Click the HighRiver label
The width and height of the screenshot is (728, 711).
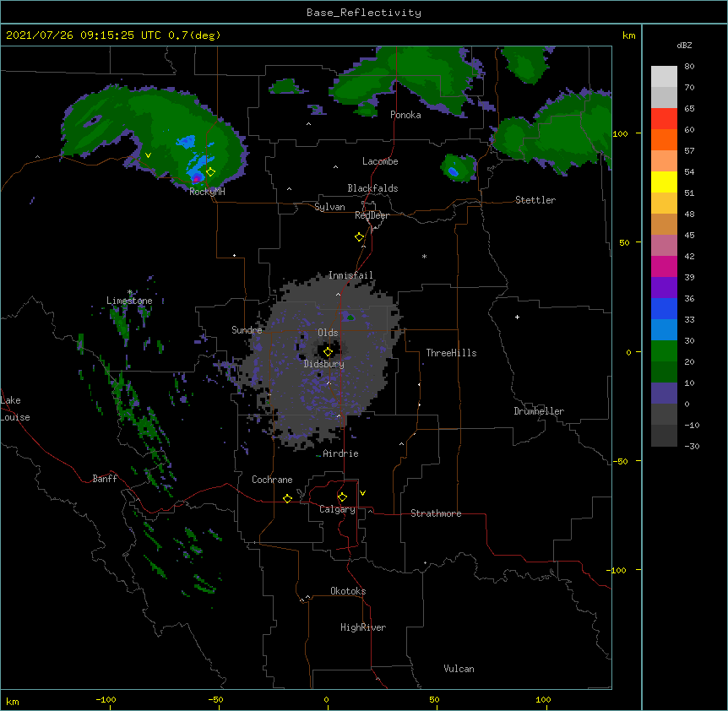[363, 627]
